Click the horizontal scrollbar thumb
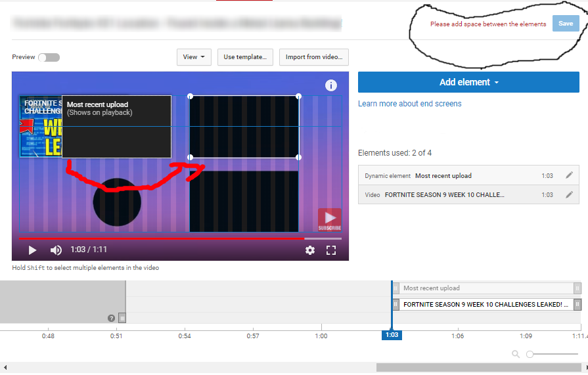The width and height of the screenshot is (588, 375). [479, 367]
